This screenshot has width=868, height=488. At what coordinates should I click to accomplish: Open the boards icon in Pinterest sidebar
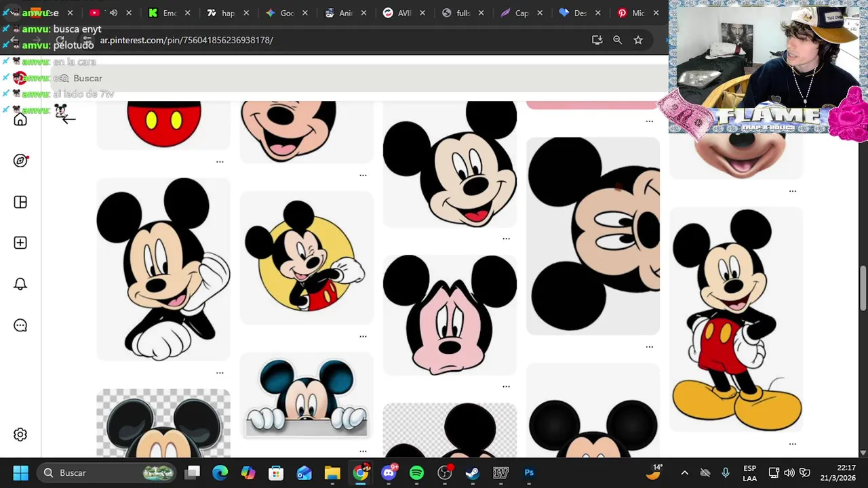click(20, 202)
